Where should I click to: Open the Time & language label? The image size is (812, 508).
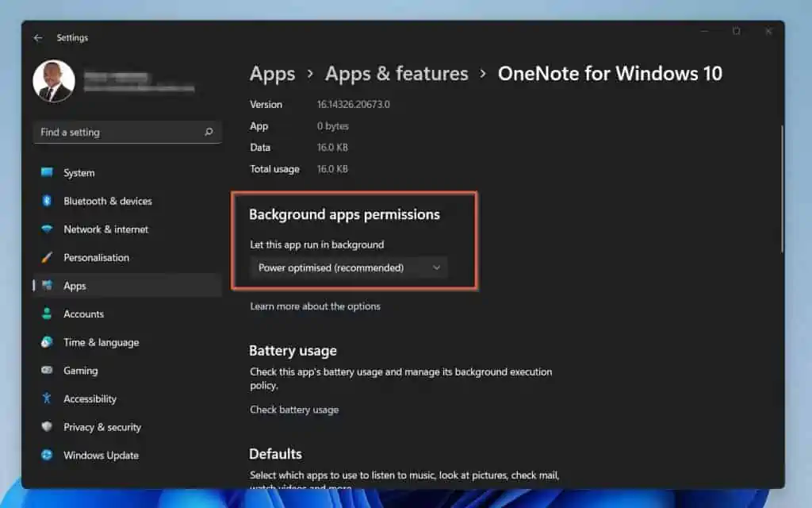101,342
